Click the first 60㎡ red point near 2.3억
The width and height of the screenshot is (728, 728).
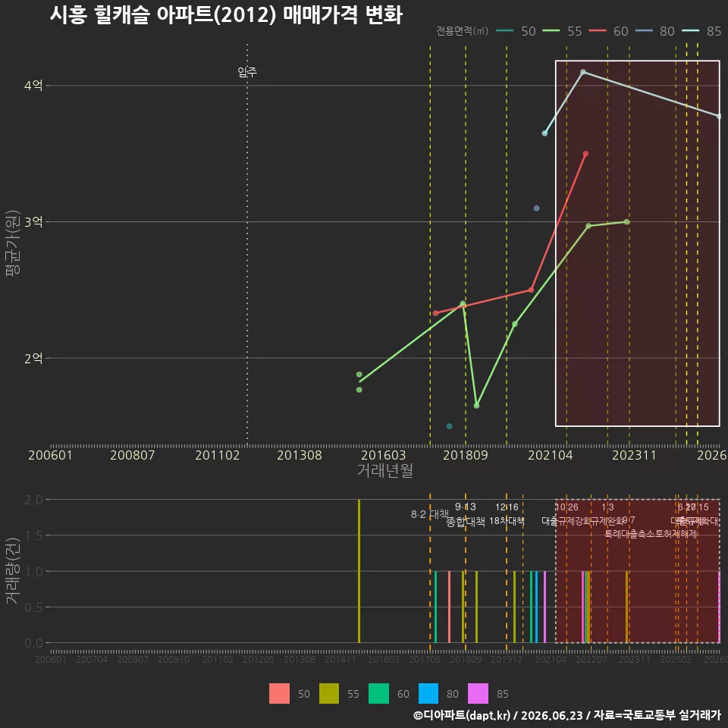(x=435, y=313)
